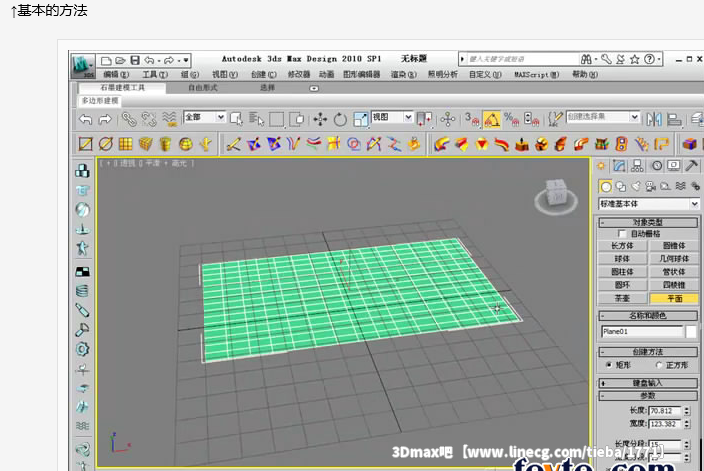Toggle the Spinner Snap icon
The image size is (704, 471).
coord(531,119)
